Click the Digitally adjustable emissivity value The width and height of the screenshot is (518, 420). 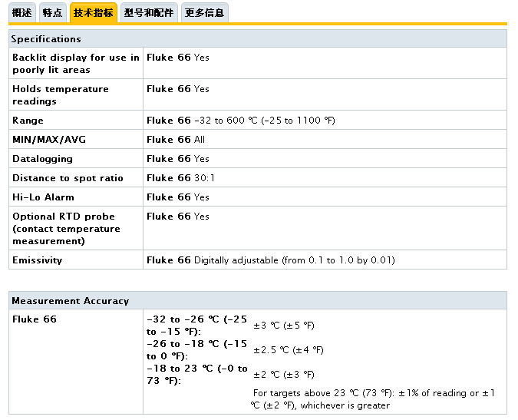(294, 260)
